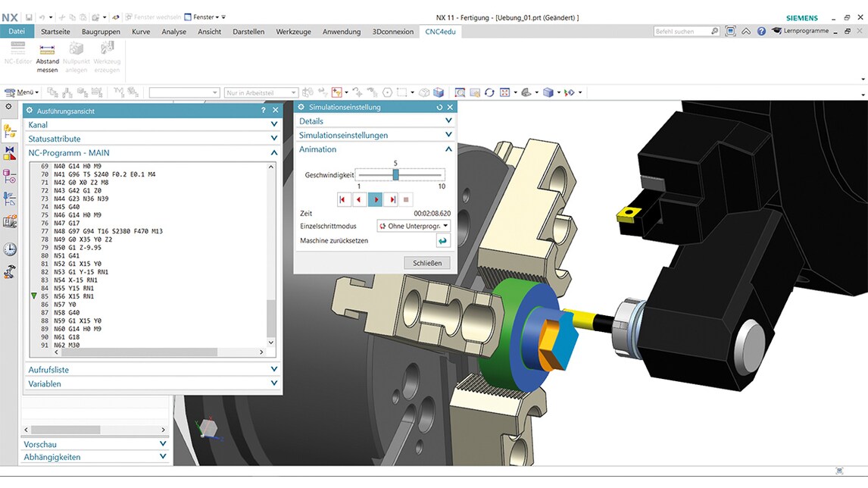Switch to the Startseite tab

point(55,32)
